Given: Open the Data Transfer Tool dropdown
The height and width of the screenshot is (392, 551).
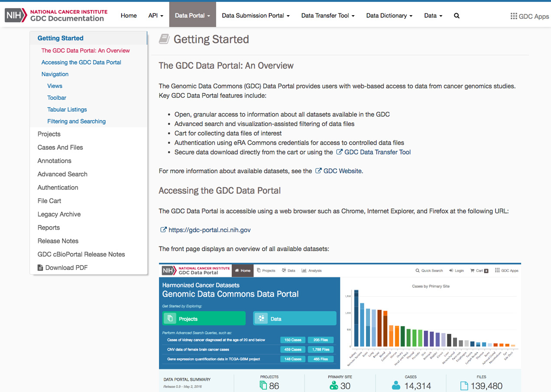Looking at the screenshot, I should pyautogui.click(x=328, y=16).
